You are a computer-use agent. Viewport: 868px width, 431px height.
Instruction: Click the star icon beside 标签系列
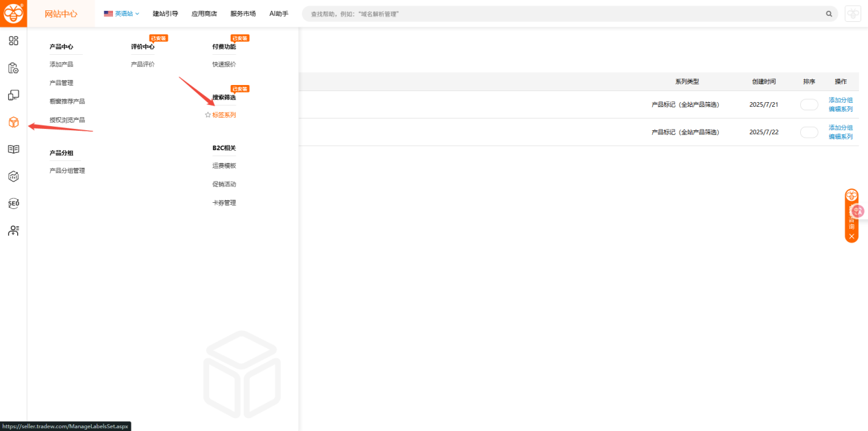(208, 115)
